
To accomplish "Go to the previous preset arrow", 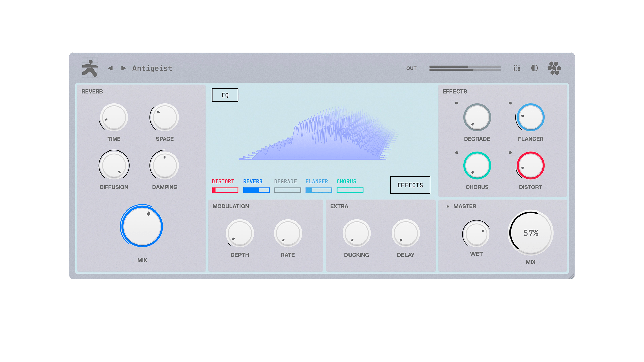I will [x=110, y=68].
